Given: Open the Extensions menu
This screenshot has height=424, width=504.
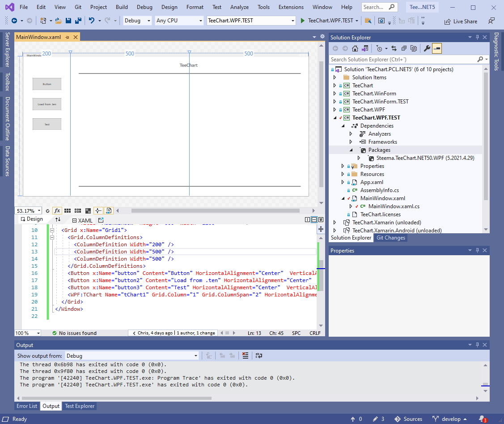Looking at the screenshot, I should (291, 7).
